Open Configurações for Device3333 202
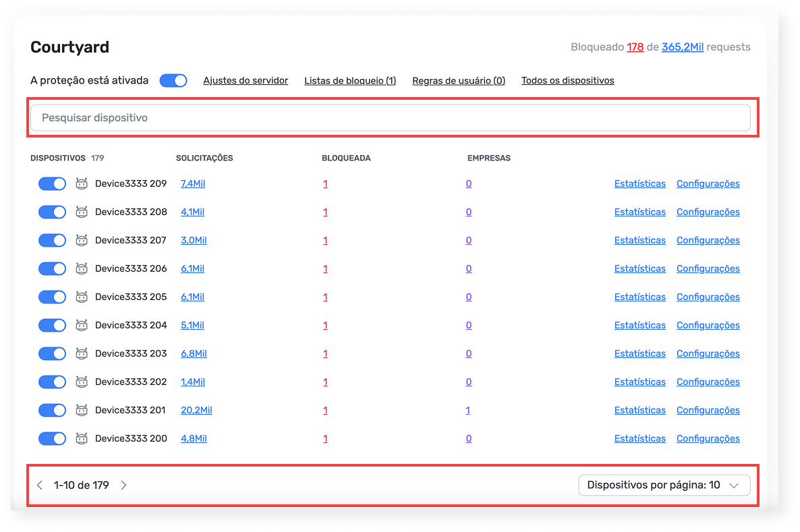This screenshot has height=532, width=800. [708, 382]
